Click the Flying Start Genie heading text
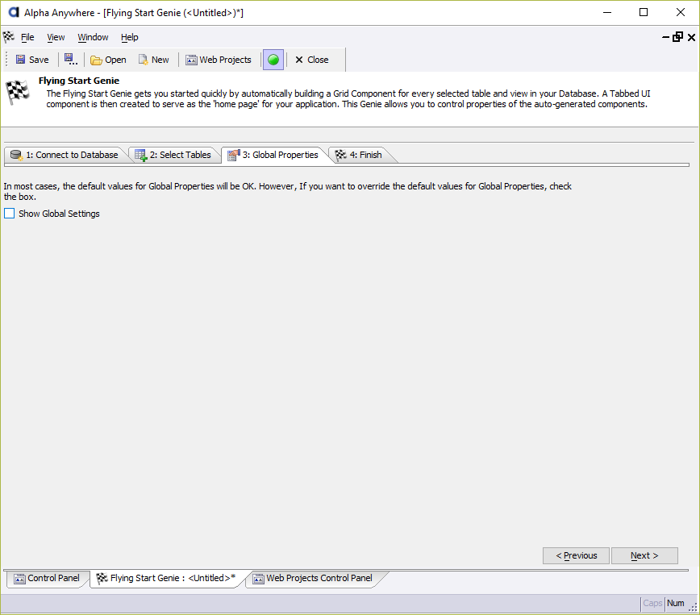The image size is (700, 615). pyautogui.click(x=79, y=81)
